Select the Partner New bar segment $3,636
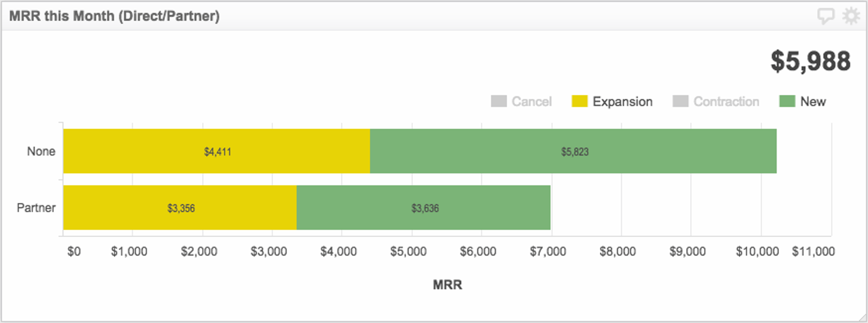Screen dimensions: 868x323 pos(424,208)
